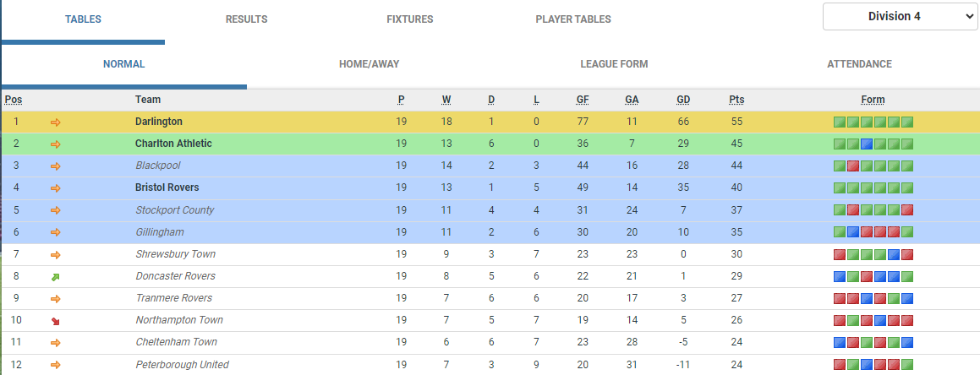Switch to the Results tab
980x375 pixels.
click(x=246, y=19)
